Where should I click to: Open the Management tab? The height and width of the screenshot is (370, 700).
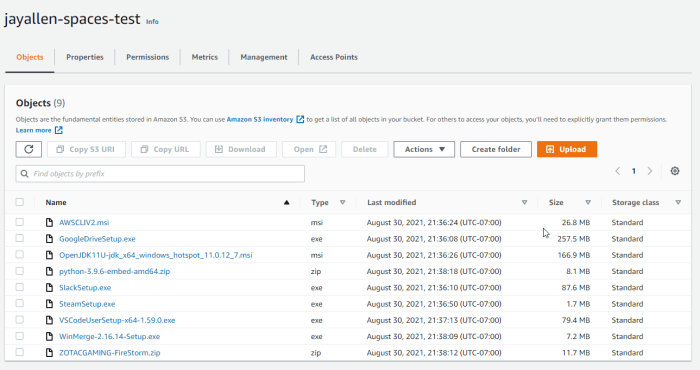tap(264, 57)
